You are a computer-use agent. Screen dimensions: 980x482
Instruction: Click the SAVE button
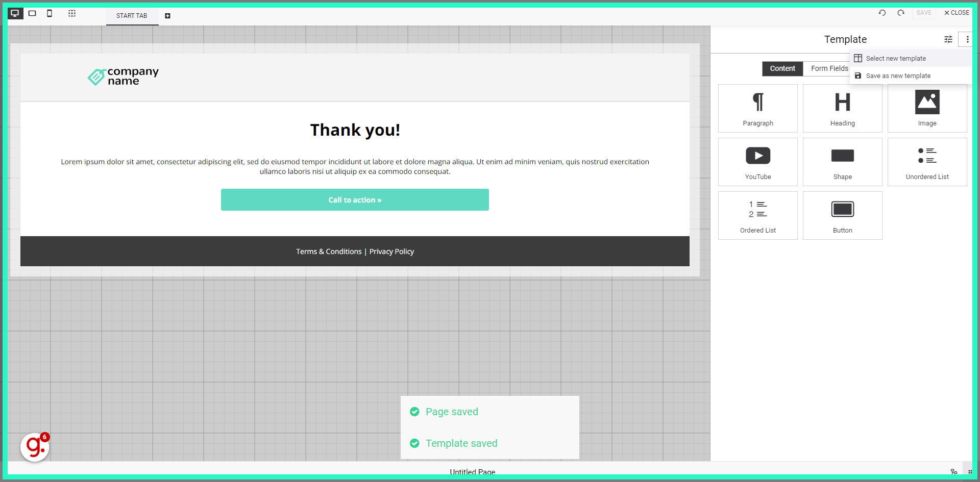[924, 13]
